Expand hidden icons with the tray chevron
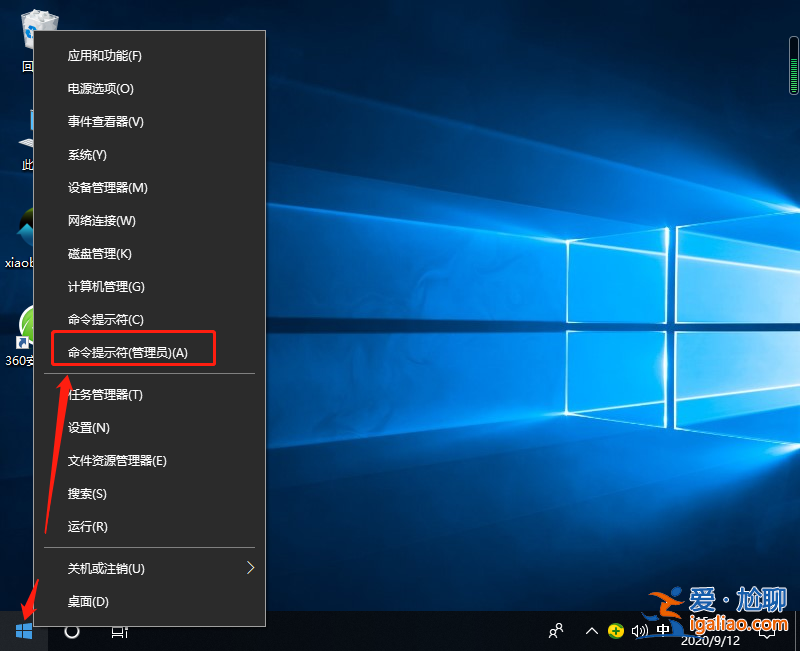Image resolution: width=800 pixels, height=651 pixels. point(593,631)
